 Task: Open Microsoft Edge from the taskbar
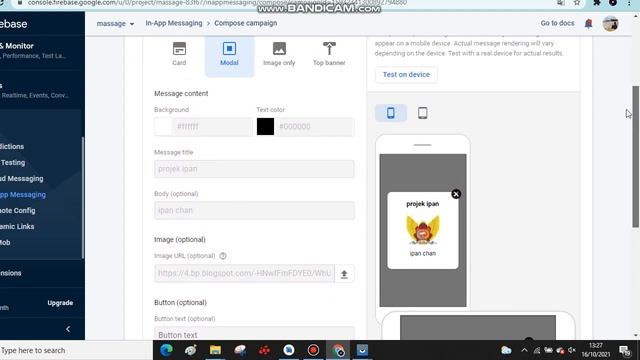(x=166, y=350)
